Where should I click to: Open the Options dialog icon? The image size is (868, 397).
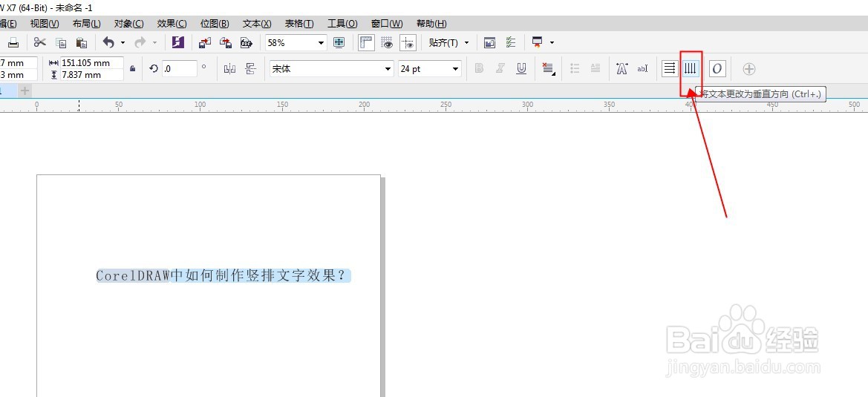(489, 42)
